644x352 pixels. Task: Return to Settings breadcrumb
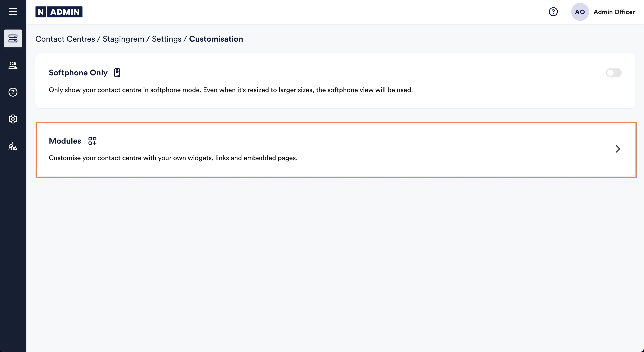coord(166,39)
